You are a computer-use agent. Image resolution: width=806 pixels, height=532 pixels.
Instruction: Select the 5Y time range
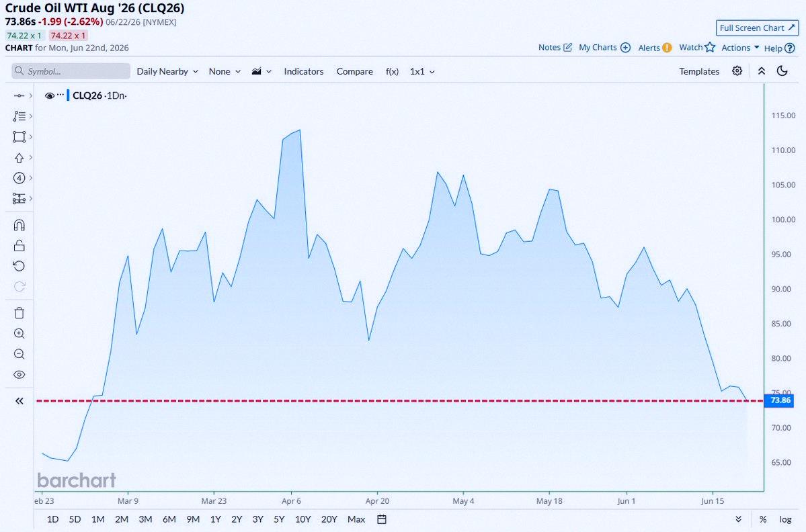tap(279, 519)
